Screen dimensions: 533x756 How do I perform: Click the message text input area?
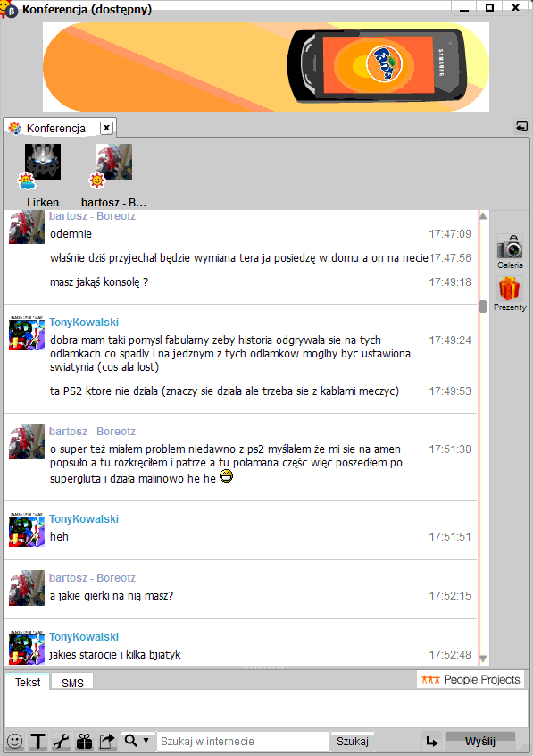point(266,709)
